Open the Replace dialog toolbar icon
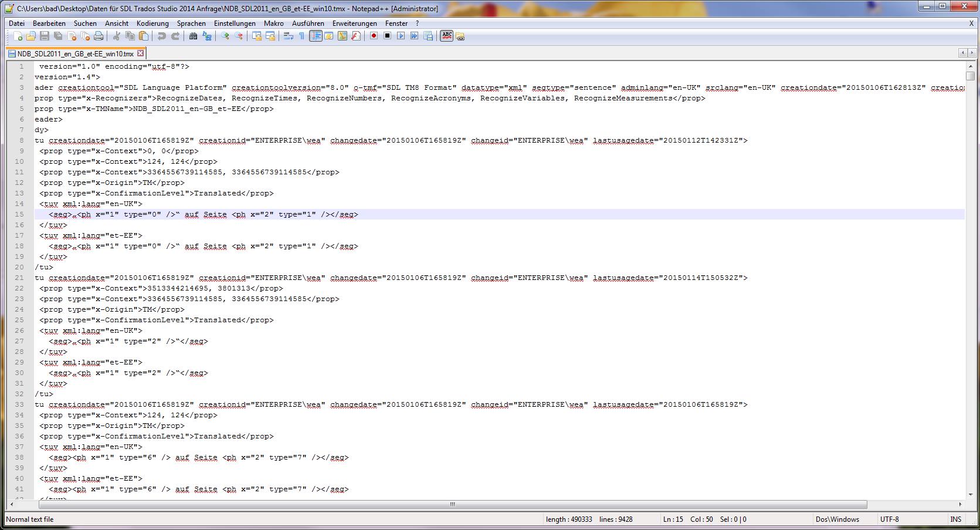Image resolution: width=980 pixels, height=530 pixels. 207,36
